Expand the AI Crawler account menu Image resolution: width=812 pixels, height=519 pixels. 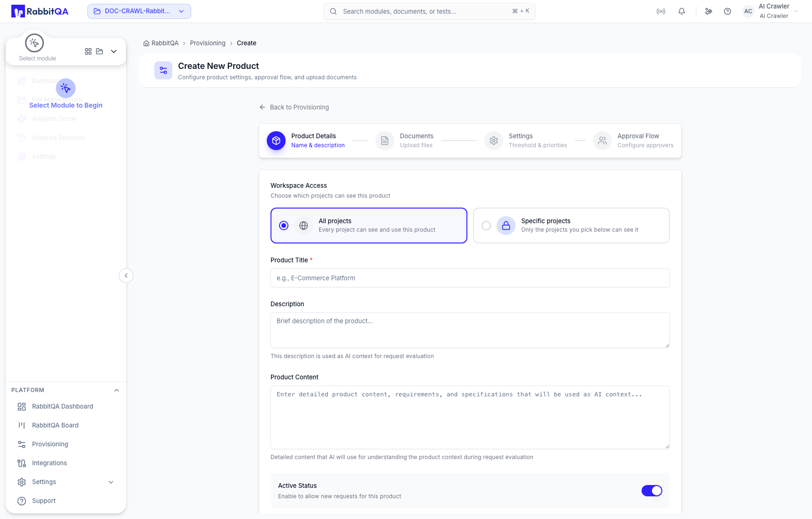pos(796,11)
